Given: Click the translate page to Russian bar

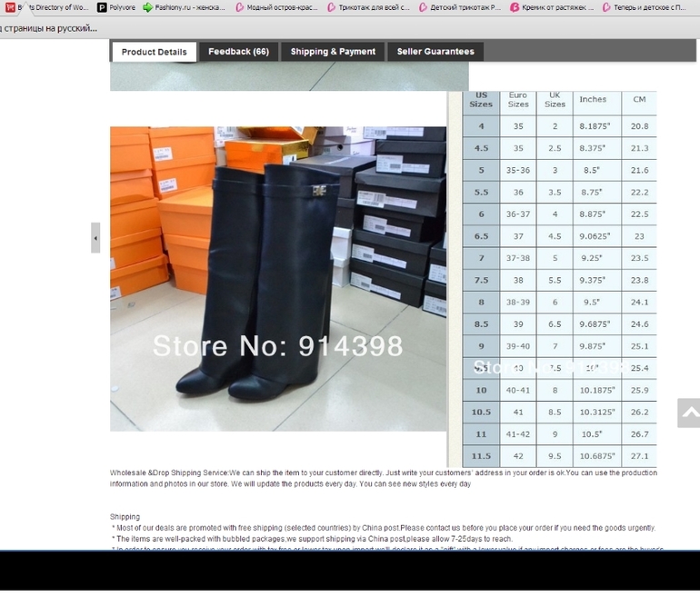Looking at the screenshot, I should click(49, 28).
